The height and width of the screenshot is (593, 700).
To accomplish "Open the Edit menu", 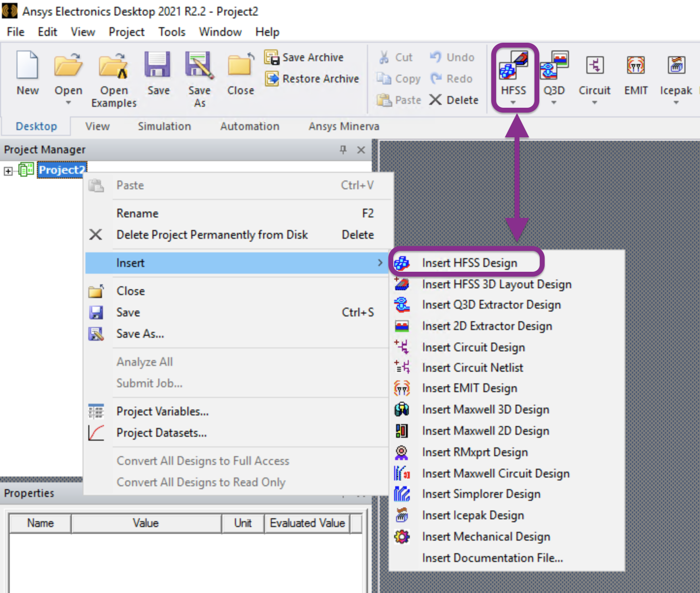I will coord(48,32).
